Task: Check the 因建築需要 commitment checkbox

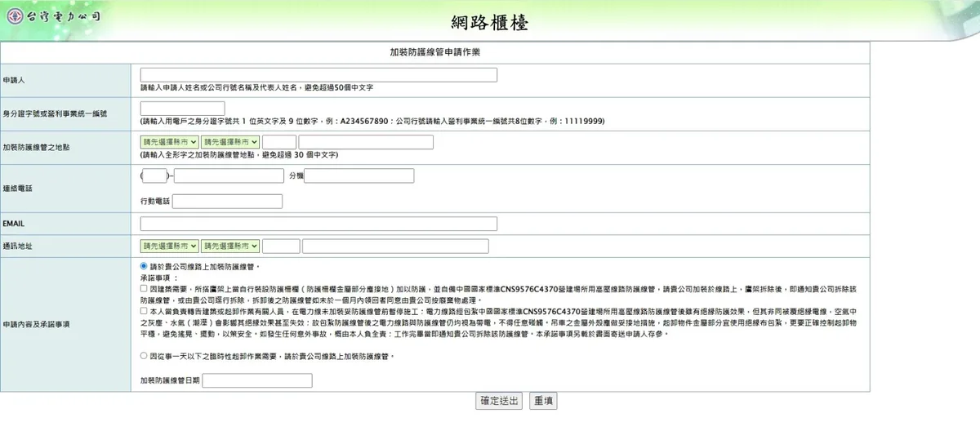Action: (145, 289)
